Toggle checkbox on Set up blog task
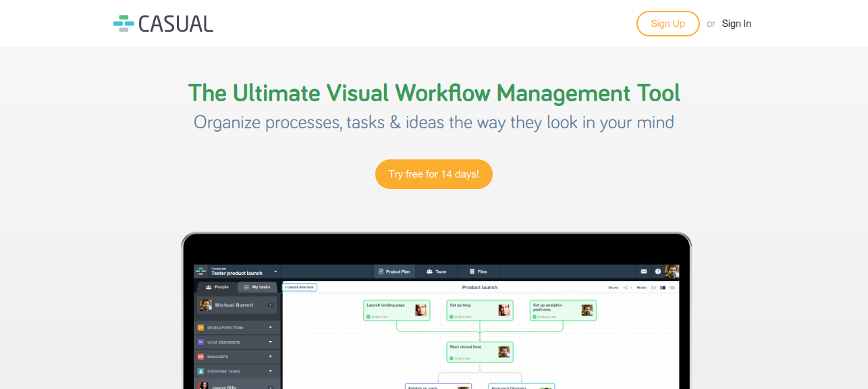Screen dimensions: 868x389 pos(452,316)
